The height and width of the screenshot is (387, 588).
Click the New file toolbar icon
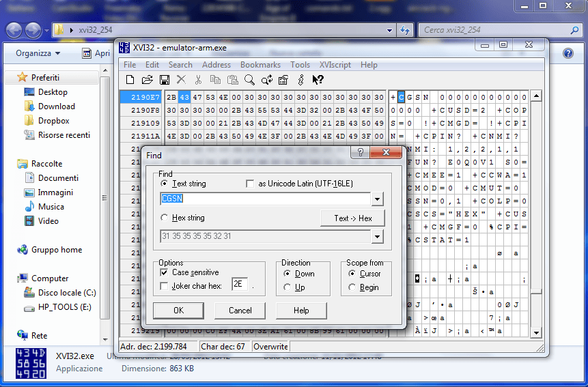(x=130, y=80)
